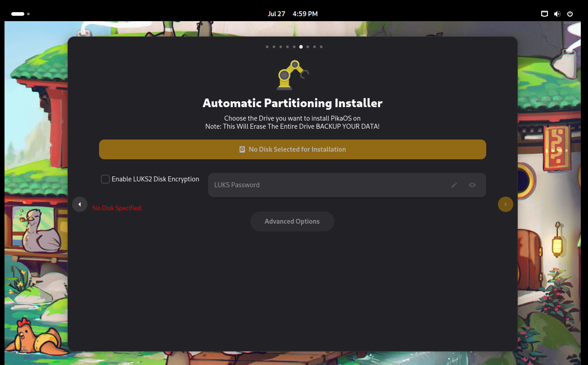Enable LUKS2 Disk Encryption checkbox
Screen dimensions: 588x365
click(x=105, y=179)
